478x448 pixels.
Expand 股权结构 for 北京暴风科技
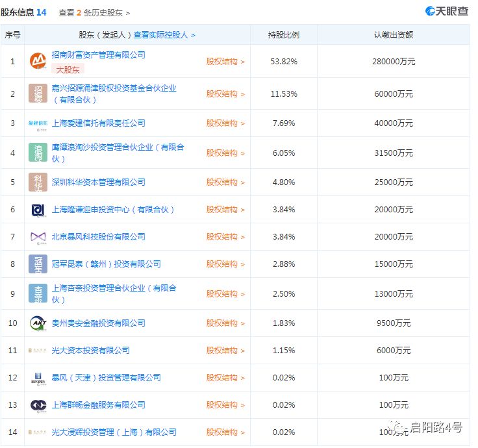[225, 237]
